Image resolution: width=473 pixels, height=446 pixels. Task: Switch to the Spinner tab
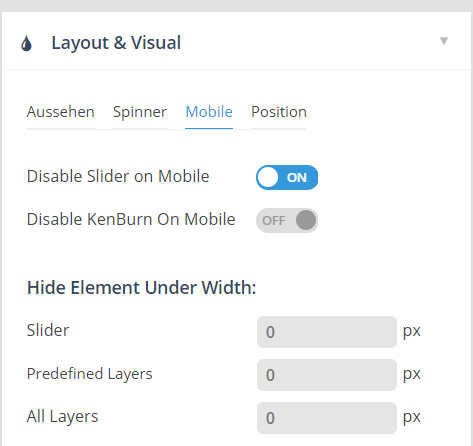(x=140, y=112)
